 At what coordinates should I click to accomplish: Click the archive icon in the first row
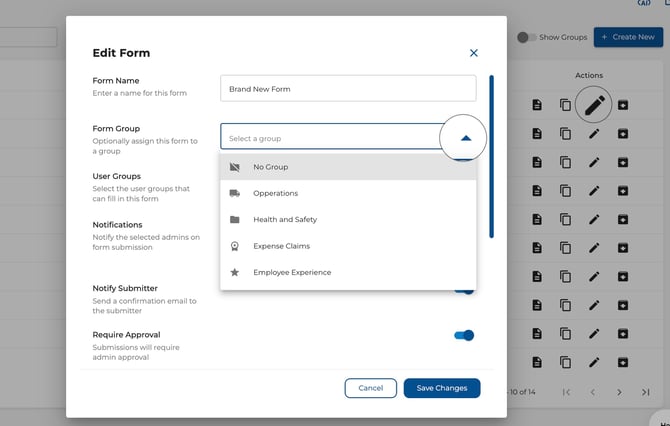click(622, 105)
